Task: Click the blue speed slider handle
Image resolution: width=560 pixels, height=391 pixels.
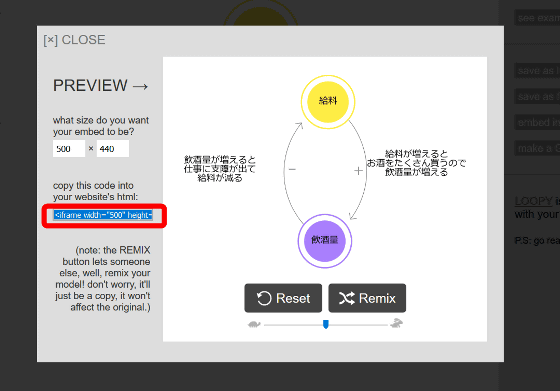Action: point(326,324)
